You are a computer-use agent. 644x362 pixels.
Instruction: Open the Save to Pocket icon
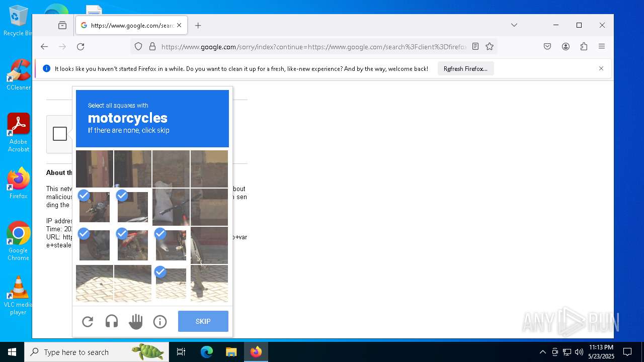point(547,47)
